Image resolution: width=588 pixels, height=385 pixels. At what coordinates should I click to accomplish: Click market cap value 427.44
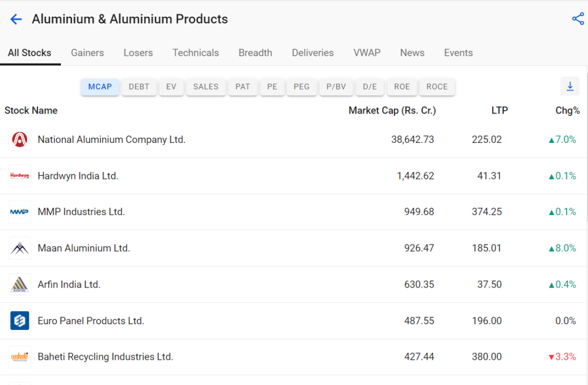[x=419, y=356]
